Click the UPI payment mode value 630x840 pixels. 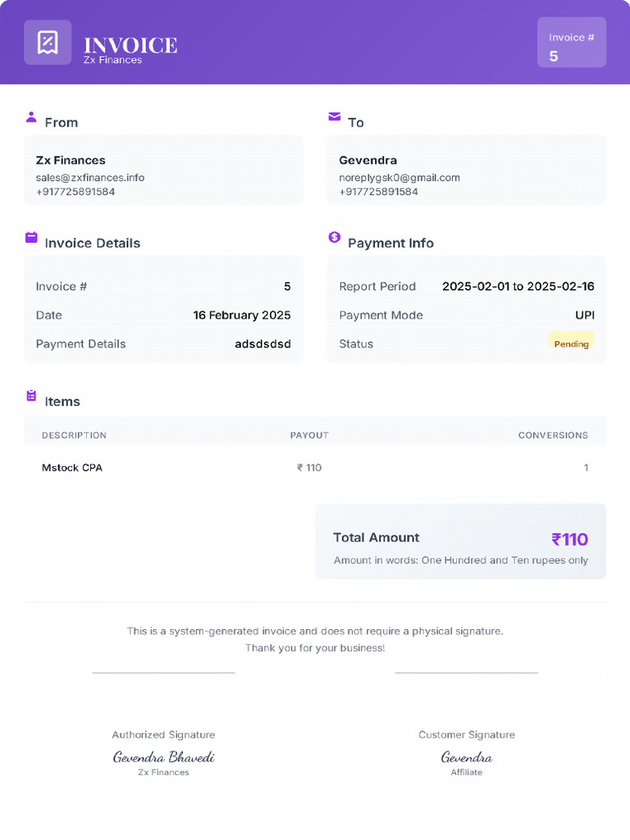pos(584,315)
